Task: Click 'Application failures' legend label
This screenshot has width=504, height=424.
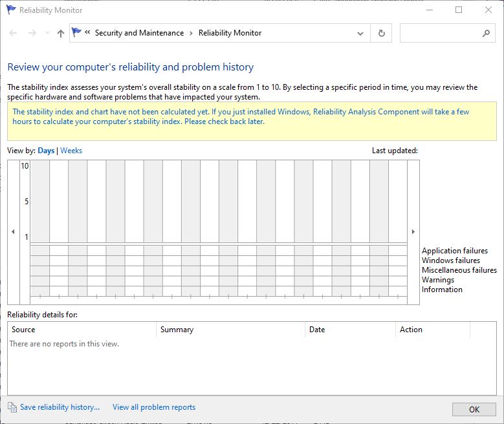Action: (454, 251)
